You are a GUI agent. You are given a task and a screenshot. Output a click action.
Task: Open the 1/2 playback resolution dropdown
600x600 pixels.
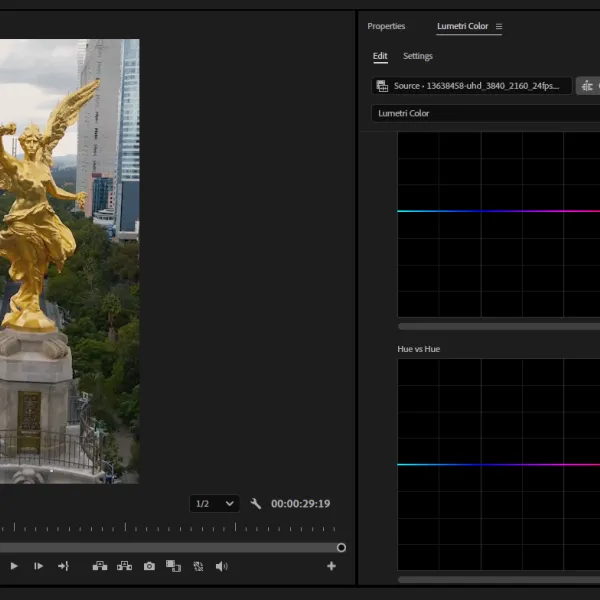click(215, 504)
